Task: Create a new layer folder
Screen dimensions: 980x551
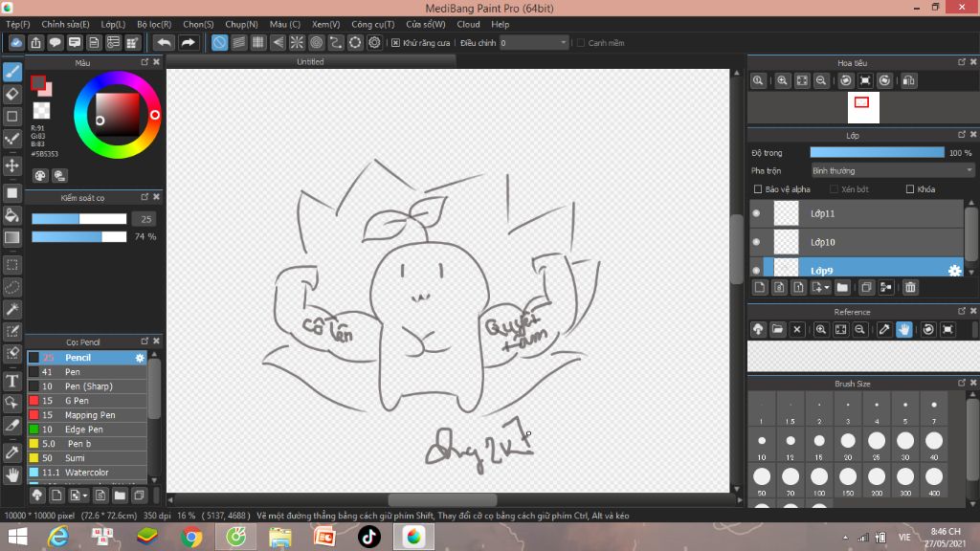Action: (x=842, y=287)
